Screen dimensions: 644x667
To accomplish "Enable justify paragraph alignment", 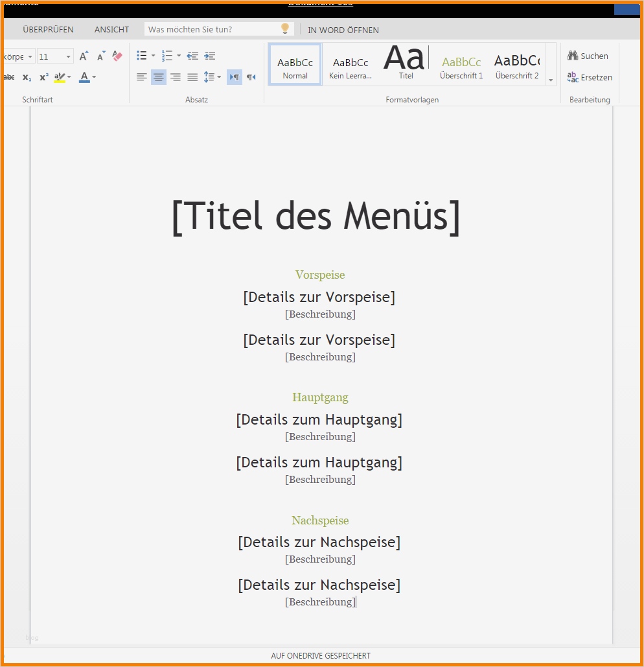I will tap(192, 77).
